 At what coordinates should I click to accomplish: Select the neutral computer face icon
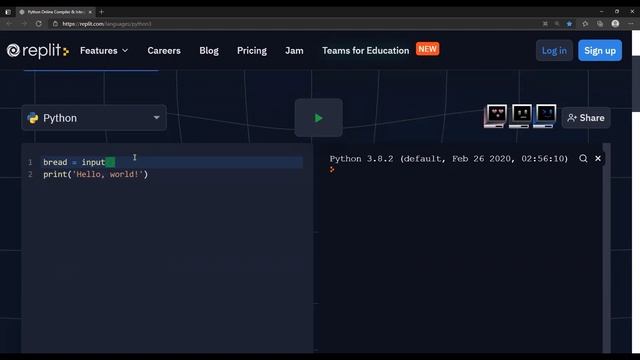pos(520,116)
